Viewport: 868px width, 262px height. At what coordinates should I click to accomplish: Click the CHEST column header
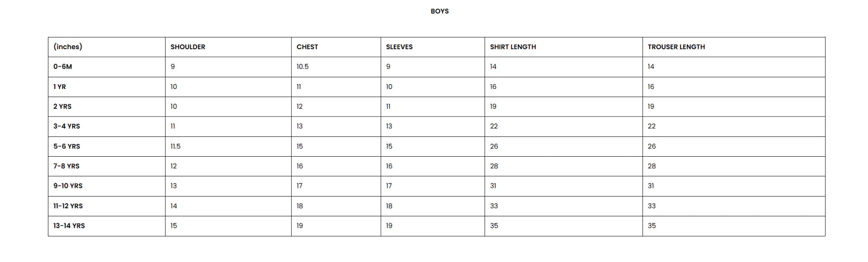click(307, 47)
